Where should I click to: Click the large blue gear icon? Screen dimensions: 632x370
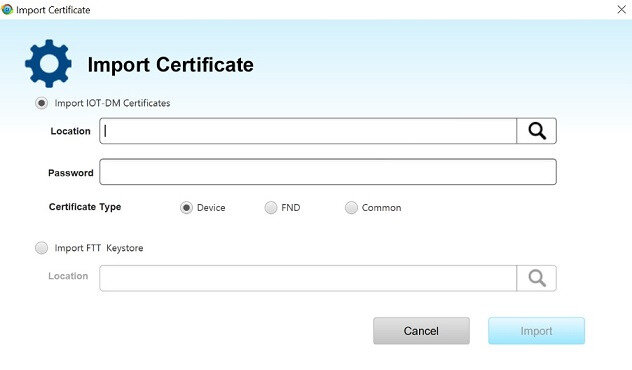pyautogui.click(x=48, y=64)
